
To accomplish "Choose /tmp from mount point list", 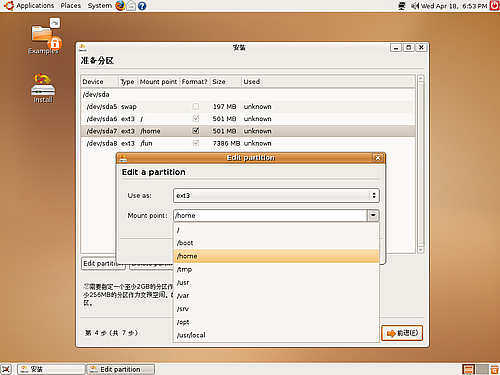I will pyautogui.click(x=277, y=269).
